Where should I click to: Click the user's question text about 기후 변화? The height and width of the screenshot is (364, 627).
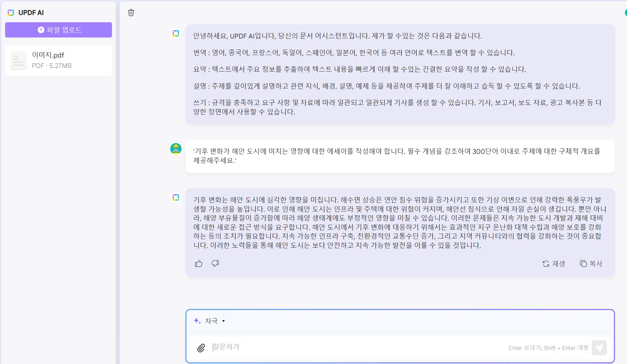[397, 156]
